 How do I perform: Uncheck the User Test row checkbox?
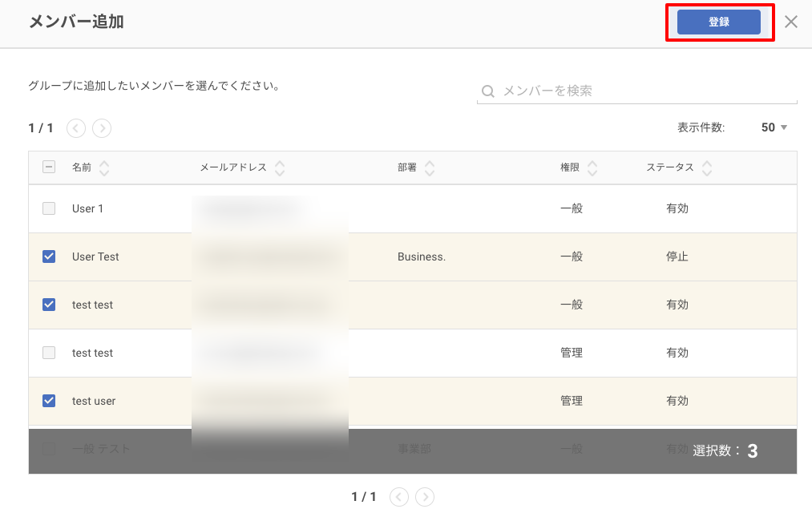(x=49, y=256)
